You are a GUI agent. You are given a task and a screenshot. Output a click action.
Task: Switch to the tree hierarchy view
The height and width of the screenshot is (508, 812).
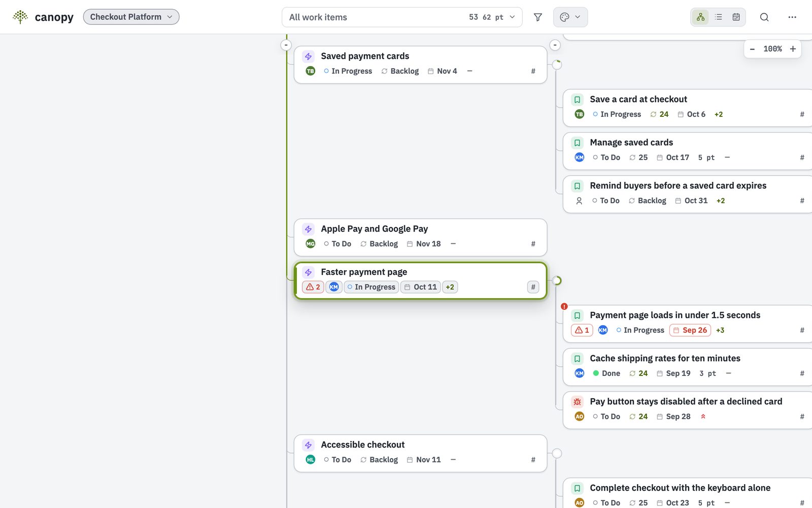[x=700, y=17]
